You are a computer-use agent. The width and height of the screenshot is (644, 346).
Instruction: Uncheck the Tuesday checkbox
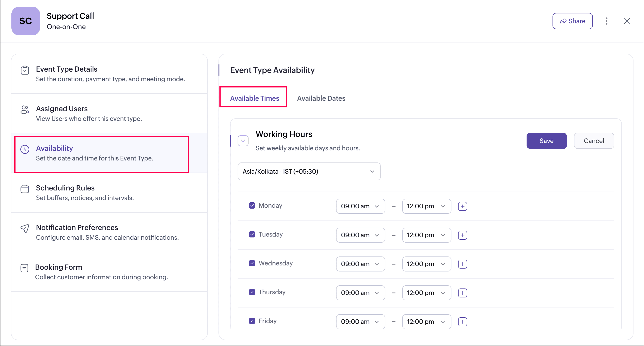252,234
